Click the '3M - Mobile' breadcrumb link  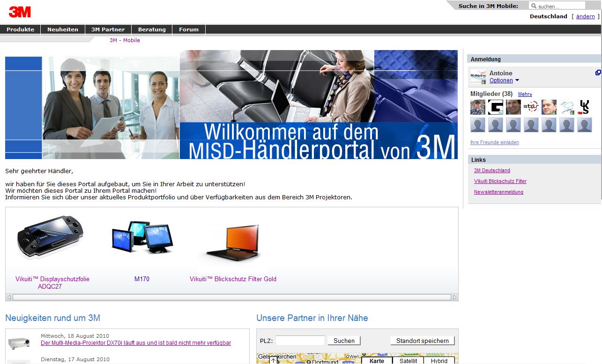pyautogui.click(x=125, y=40)
